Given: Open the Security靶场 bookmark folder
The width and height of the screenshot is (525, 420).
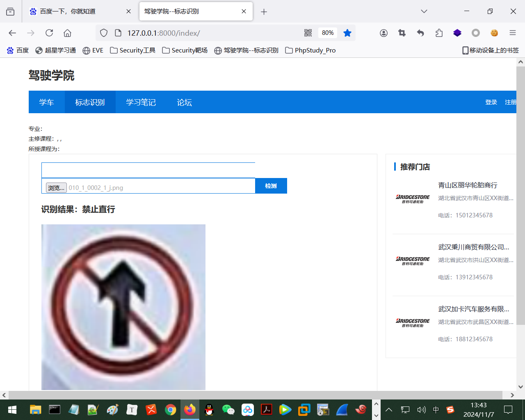Looking at the screenshot, I should 185,50.
